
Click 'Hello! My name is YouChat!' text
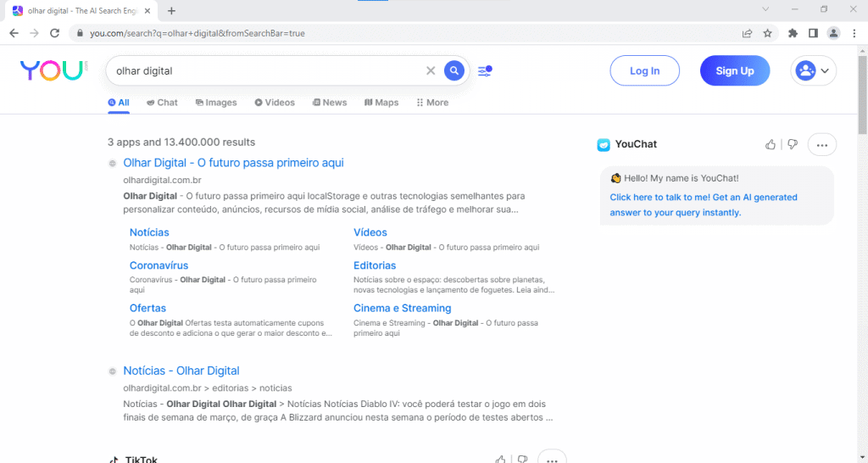tap(681, 178)
